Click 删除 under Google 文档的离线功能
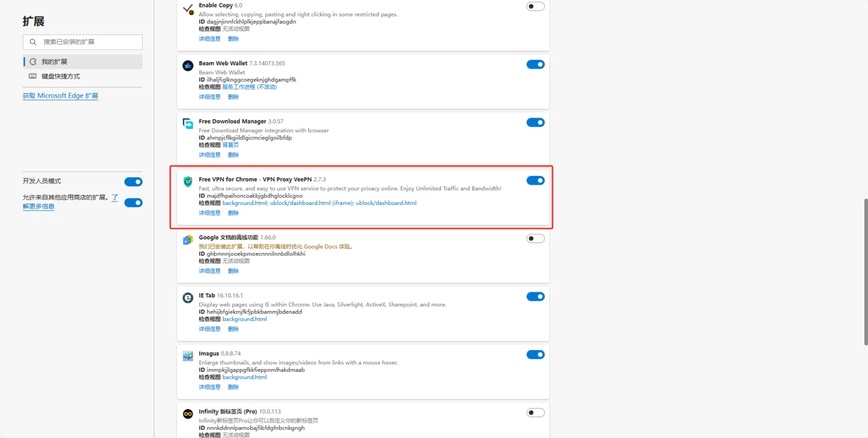The image size is (868, 438). [233, 271]
